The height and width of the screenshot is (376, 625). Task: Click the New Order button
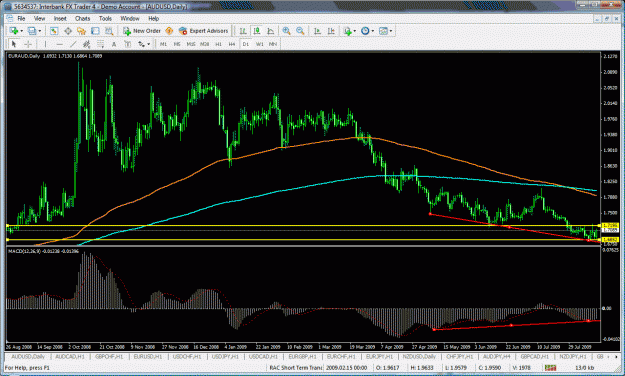click(x=142, y=31)
